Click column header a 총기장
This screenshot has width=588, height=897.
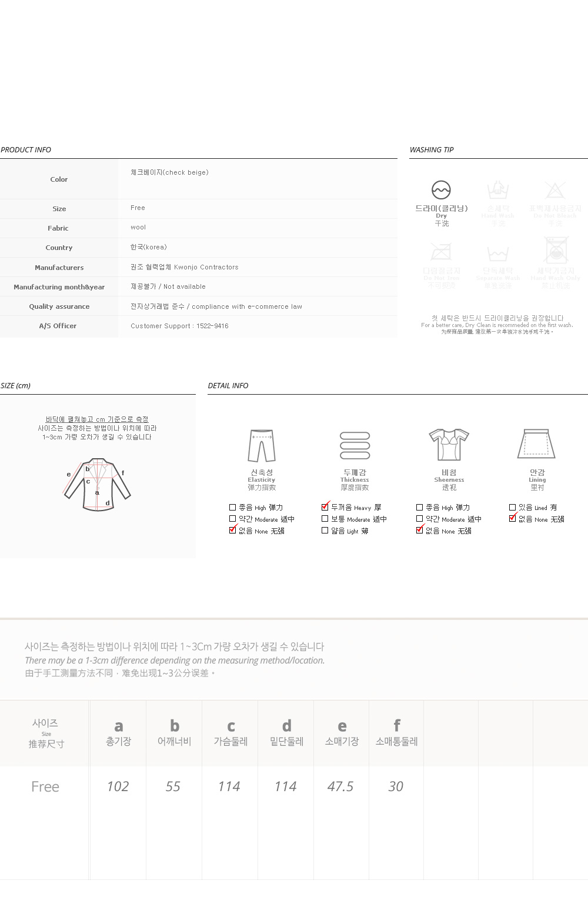tap(118, 733)
